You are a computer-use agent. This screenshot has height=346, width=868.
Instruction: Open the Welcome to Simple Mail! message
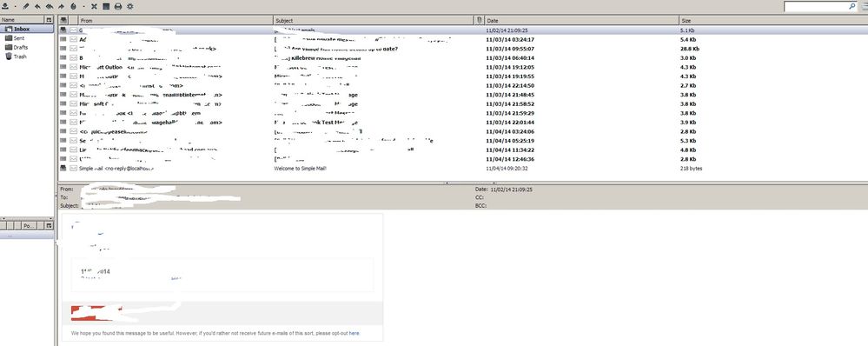[x=301, y=169]
